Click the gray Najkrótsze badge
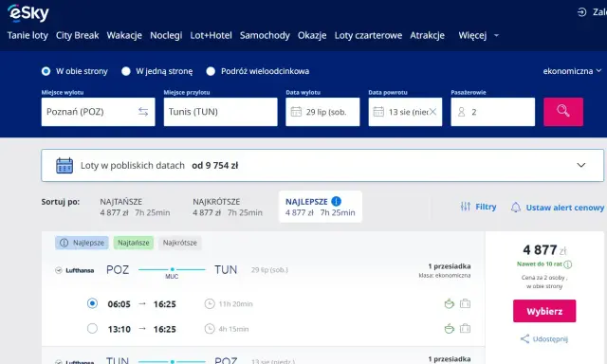The image size is (607, 364). coord(179,243)
